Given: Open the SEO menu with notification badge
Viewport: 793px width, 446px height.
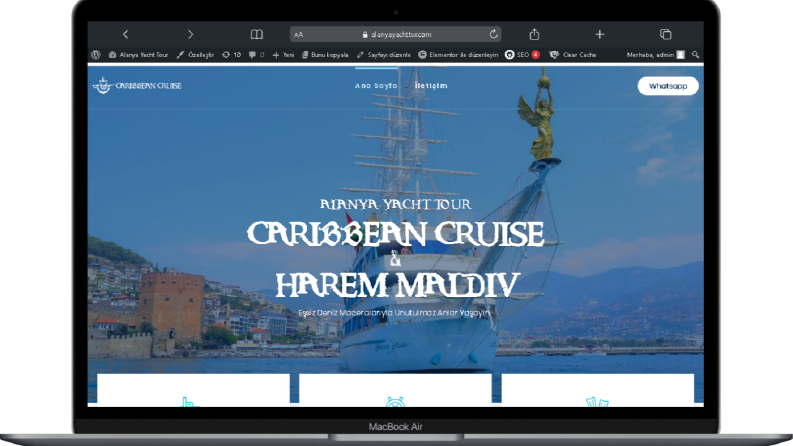Looking at the screenshot, I should pyautogui.click(x=522, y=55).
